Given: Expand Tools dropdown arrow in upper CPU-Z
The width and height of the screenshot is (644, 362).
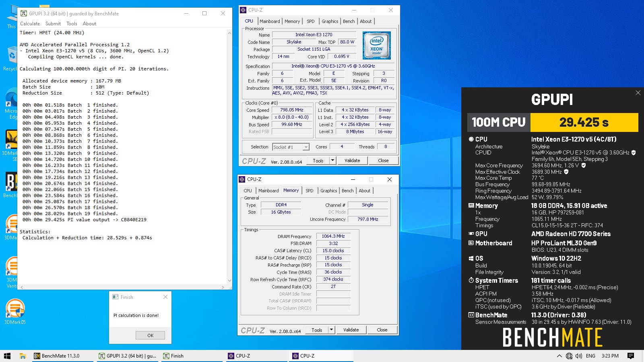Looking at the screenshot, I should pos(332,160).
